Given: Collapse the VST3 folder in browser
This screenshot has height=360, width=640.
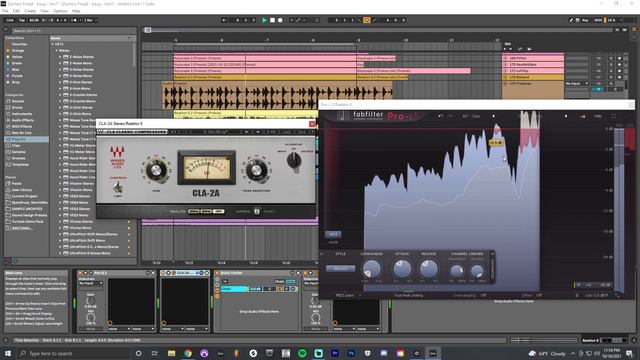Looking at the screenshot, I should [x=53, y=44].
